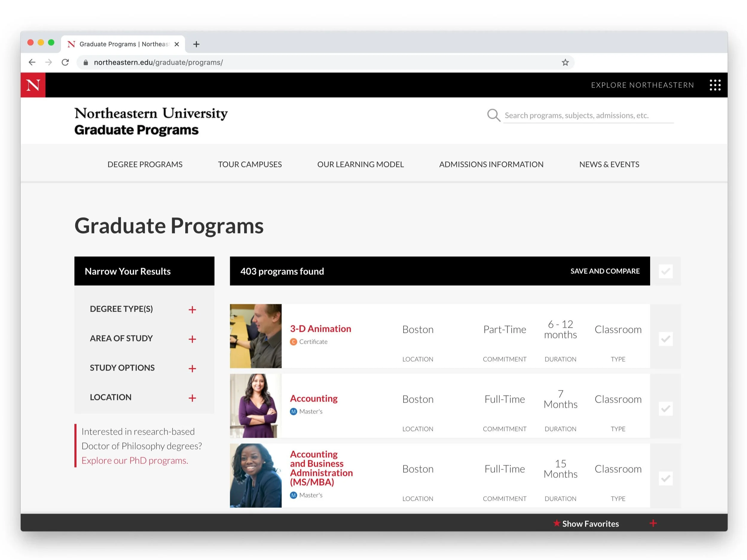This screenshot has height=560, width=747.
Task: Go back using browser back arrow
Action: point(32,62)
